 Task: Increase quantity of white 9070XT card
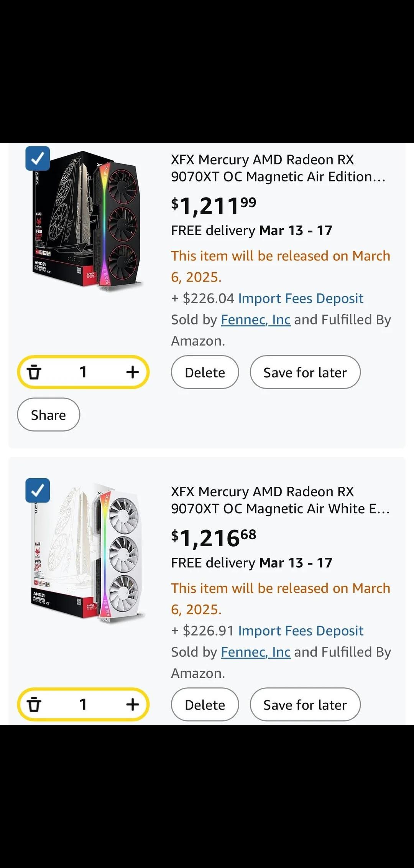click(132, 704)
